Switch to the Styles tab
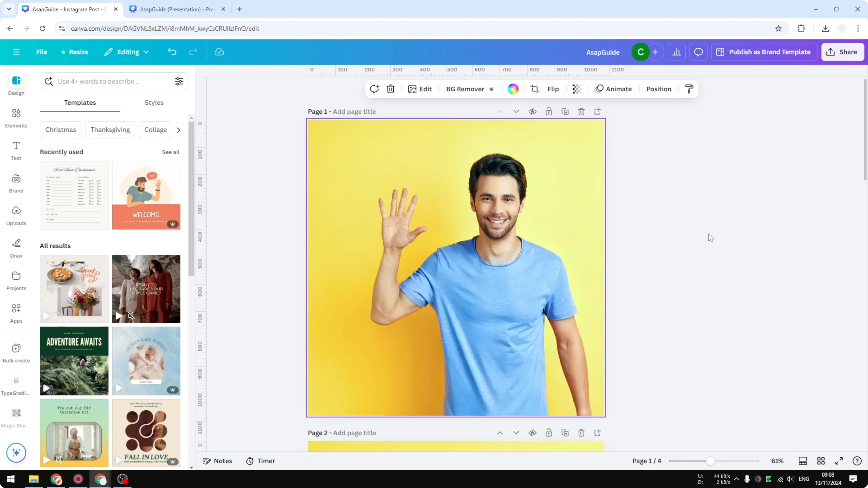The image size is (868, 488). point(154,103)
